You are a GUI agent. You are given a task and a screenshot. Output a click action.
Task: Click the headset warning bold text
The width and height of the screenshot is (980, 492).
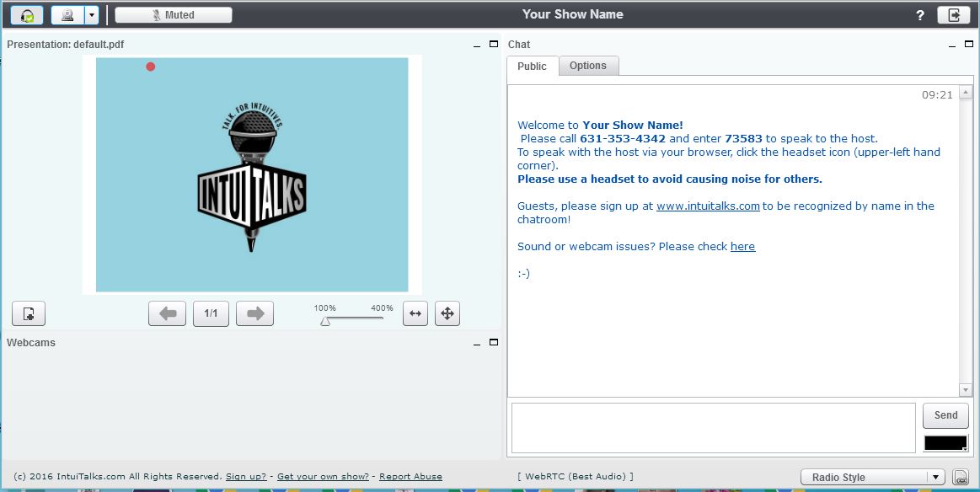tap(670, 179)
